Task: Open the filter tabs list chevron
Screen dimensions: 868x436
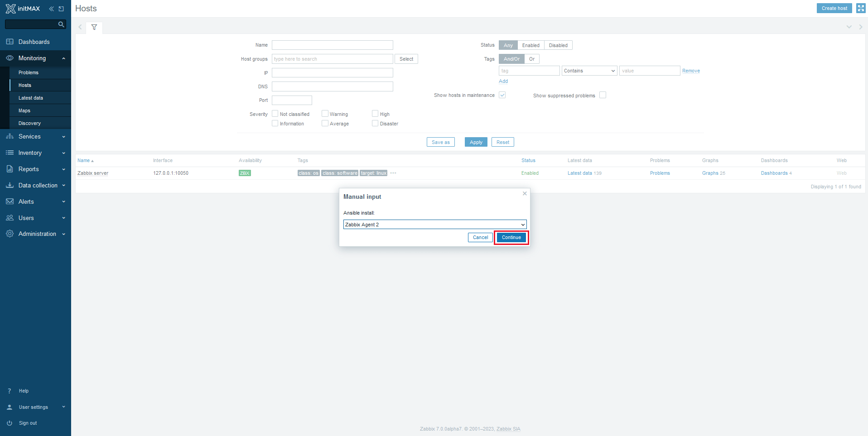Action: point(849,27)
